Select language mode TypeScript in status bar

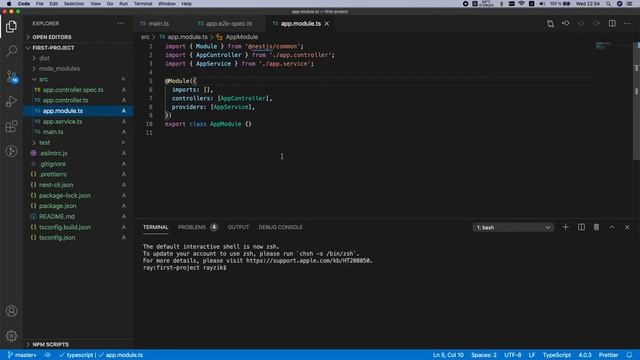point(557,355)
